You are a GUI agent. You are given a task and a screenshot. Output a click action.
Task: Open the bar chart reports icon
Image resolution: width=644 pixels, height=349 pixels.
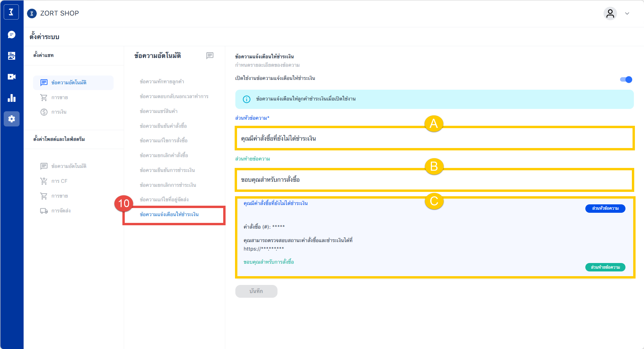(11, 98)
